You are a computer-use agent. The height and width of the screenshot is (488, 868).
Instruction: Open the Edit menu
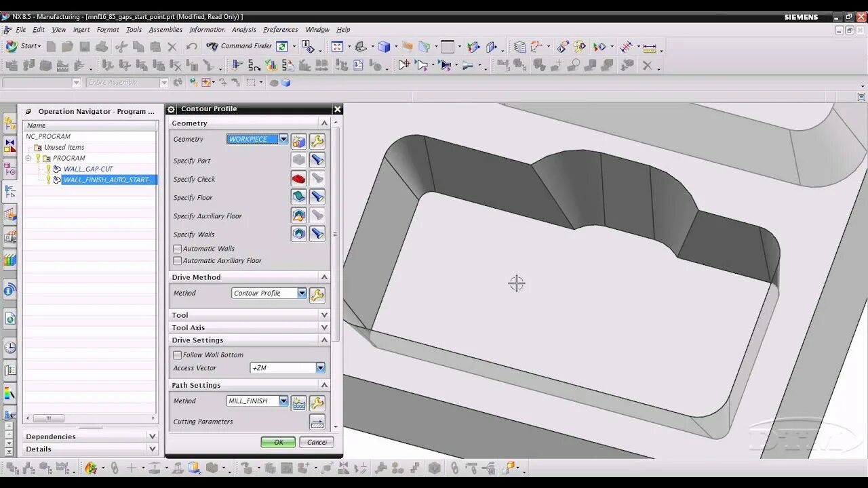(39, 30)
